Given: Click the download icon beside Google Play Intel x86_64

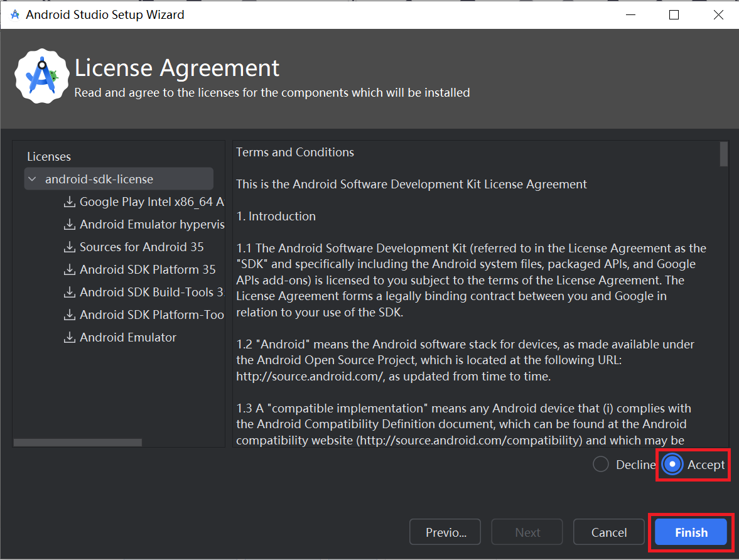Looking at the screenshot, I should (69, 202).
